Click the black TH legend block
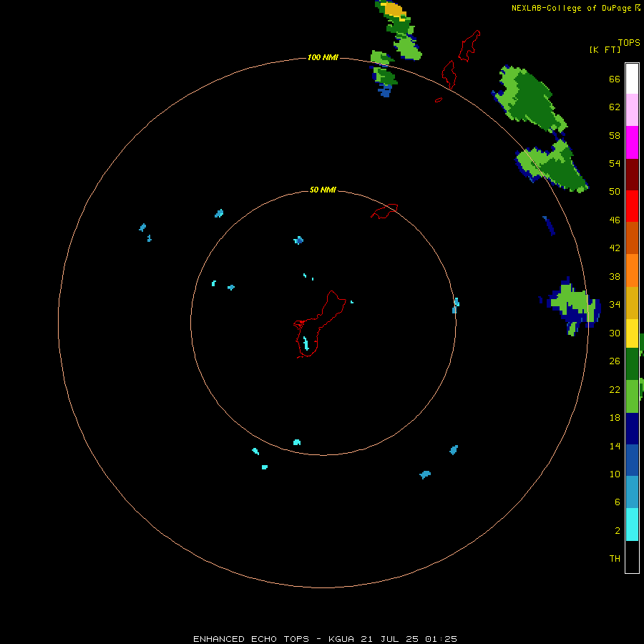Image resolution: width=644 pixels, height=644 pixels. 632,557
